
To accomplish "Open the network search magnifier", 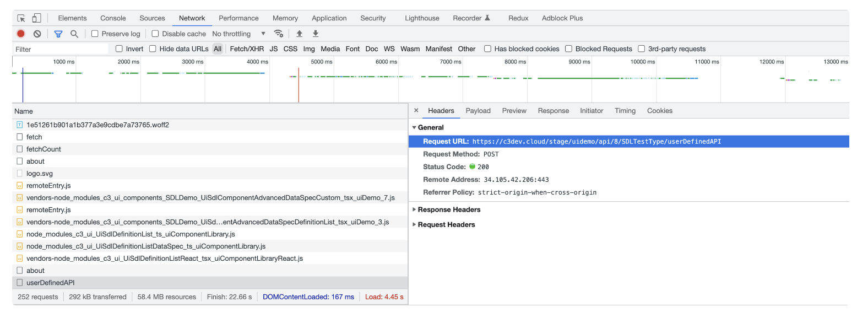I will 74,34.
